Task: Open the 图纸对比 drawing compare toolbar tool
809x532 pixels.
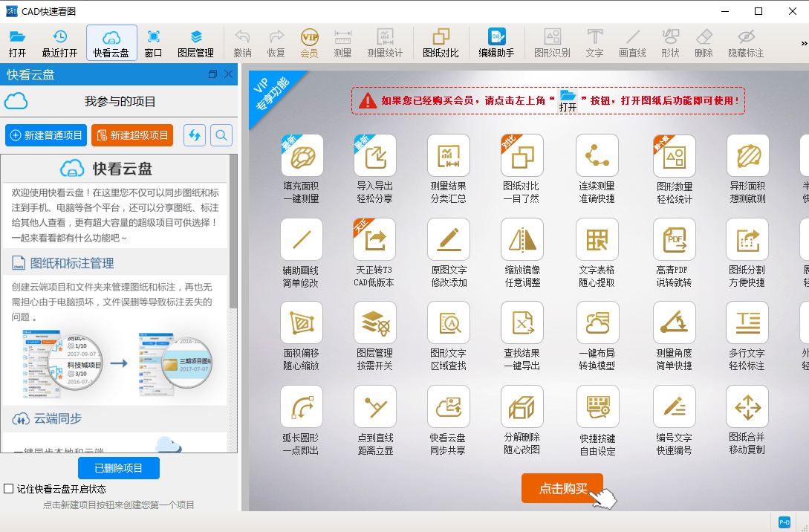Action: point(441,43)
